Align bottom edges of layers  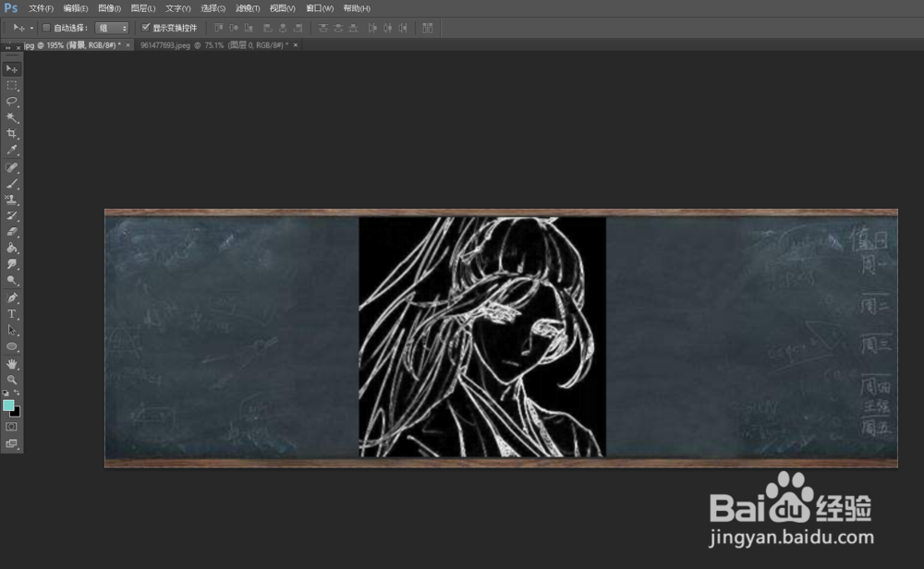[249, 28]
